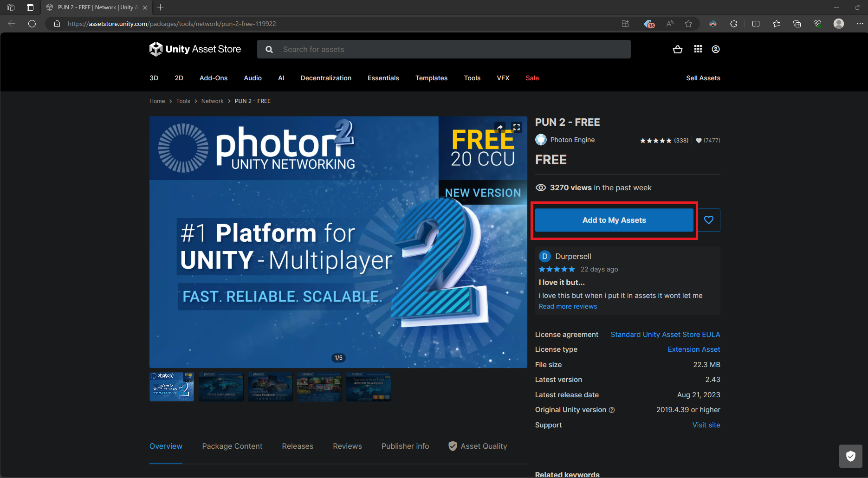Click the favorites star in the address bar
The image size is (868, 478).
(689, 23)
